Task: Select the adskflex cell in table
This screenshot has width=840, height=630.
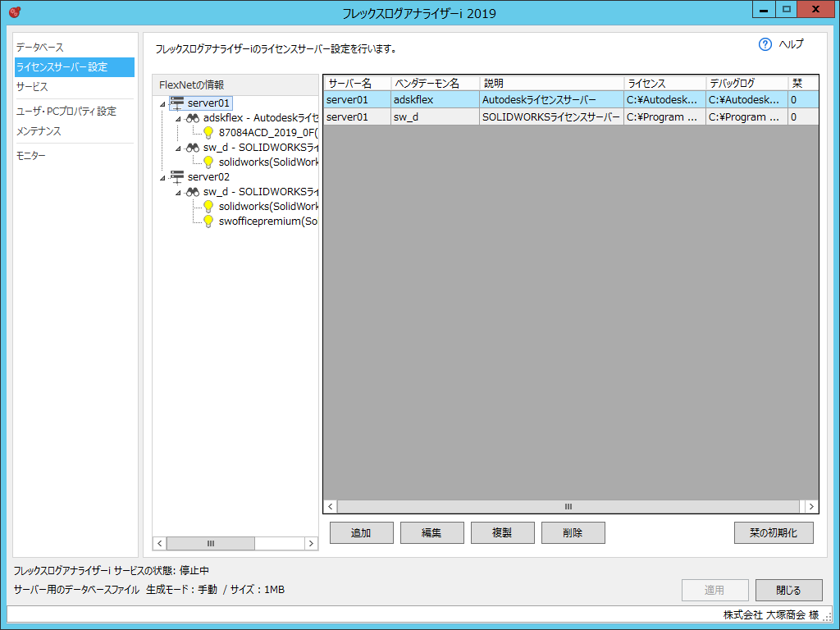Action: coord(435,99)
